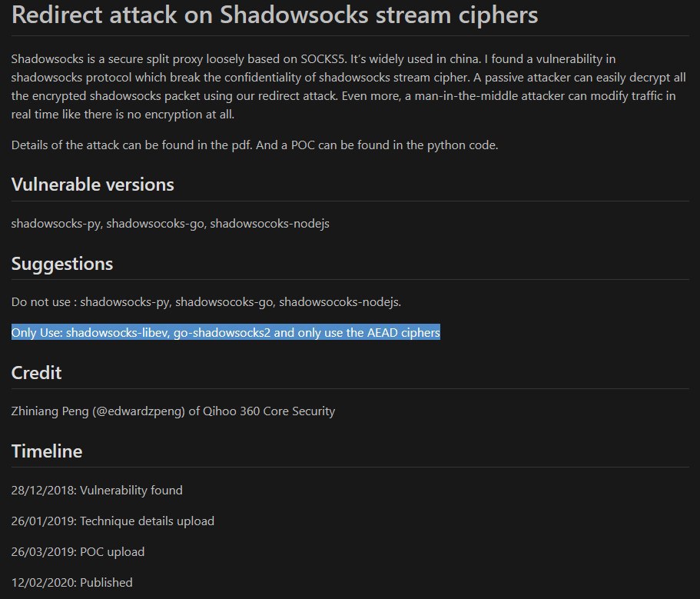Click 'go-shadowsocks2' in the highlighted line

pyautogui.click(x=222, y=332)
